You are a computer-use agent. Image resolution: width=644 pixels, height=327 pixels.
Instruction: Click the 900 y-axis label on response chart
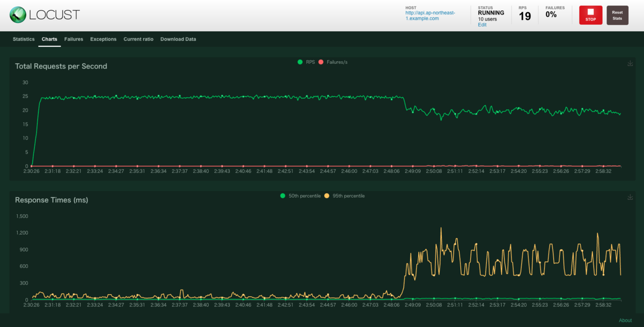click(x=24, y=250)
